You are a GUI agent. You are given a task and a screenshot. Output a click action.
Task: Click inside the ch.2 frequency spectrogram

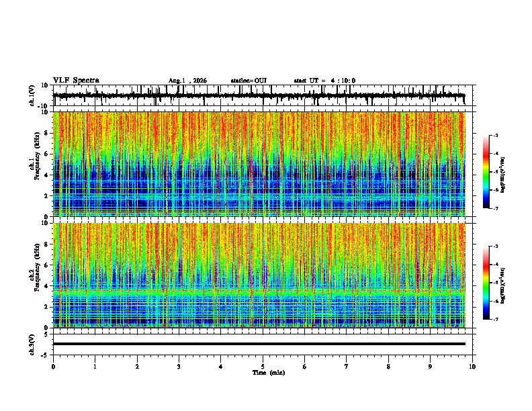pyautogui.click(x=259, y=275)
